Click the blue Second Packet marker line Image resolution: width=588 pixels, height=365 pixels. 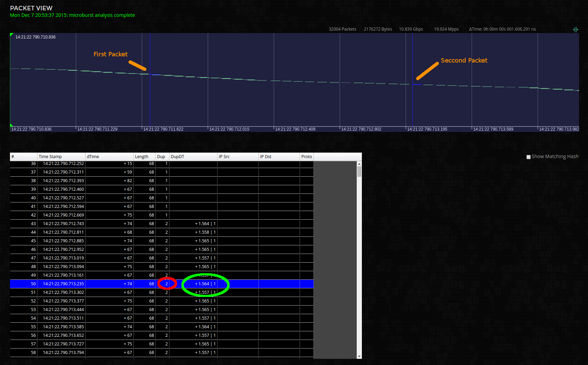[412, 103]
